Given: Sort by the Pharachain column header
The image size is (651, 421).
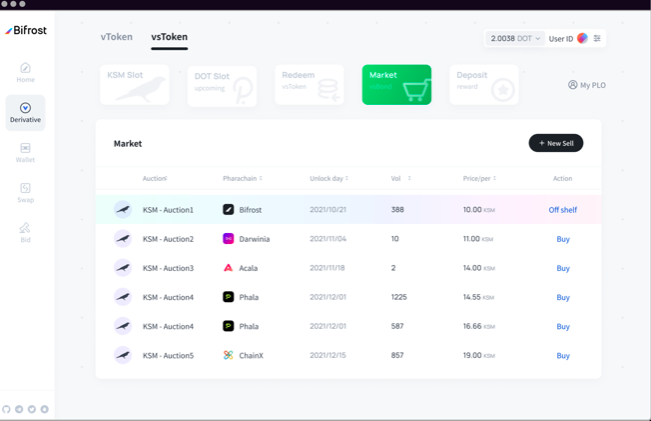Looking at the screenshot, I should click(242, 178).
